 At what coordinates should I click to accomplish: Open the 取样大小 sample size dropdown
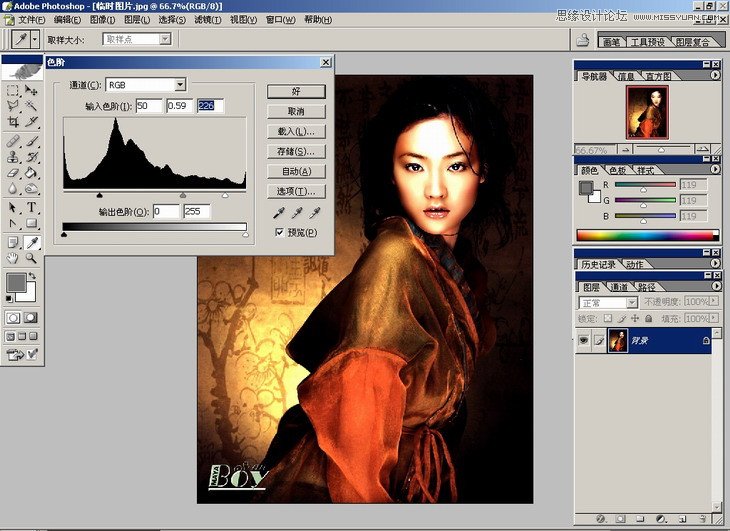(x=165, y=40)
